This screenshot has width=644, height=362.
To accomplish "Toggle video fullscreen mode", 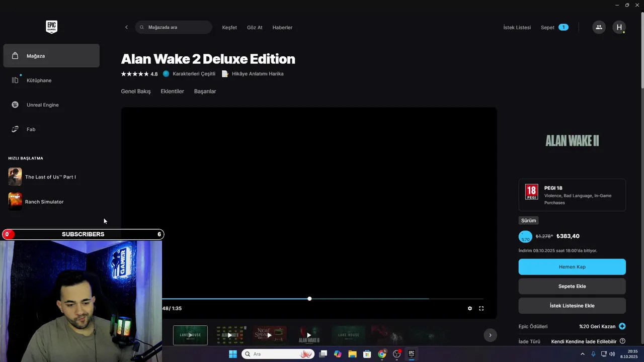I will click(481, 309).
